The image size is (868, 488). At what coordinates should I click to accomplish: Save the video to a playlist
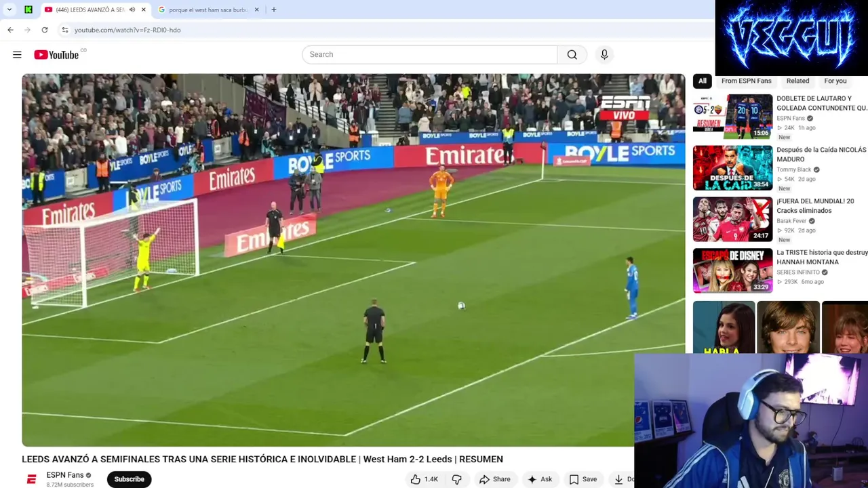[583, 479]
